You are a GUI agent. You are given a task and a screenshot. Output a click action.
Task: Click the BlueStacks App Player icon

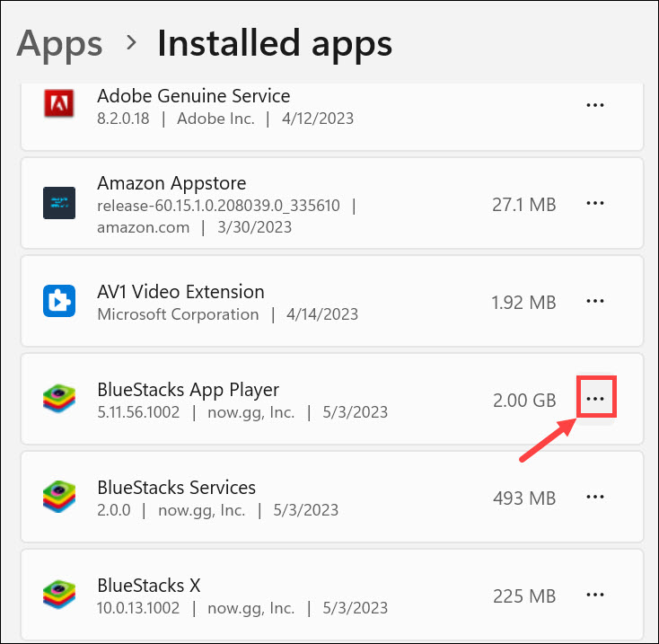point(59,399)
